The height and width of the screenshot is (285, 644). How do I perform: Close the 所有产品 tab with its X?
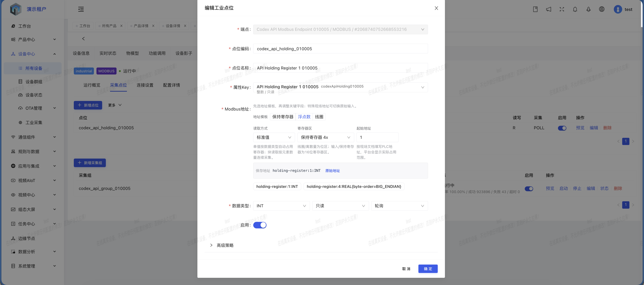pyautogui.click(x=121, y=26)
